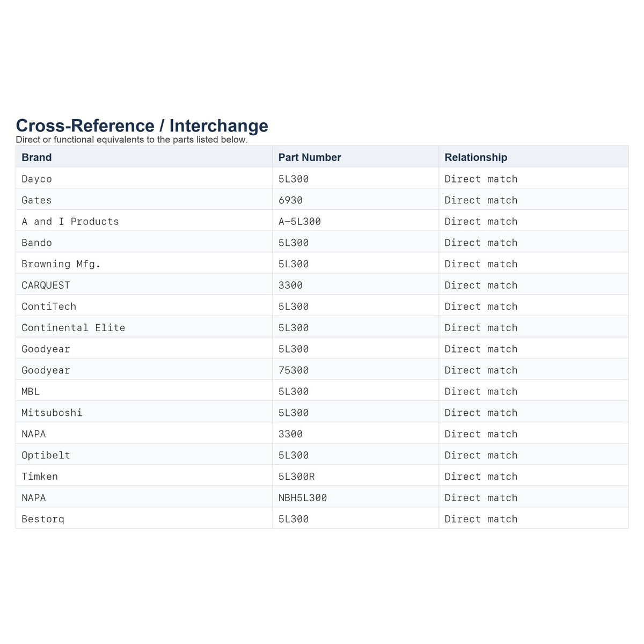Click the Optibelt brand cell

coord(144,455)
